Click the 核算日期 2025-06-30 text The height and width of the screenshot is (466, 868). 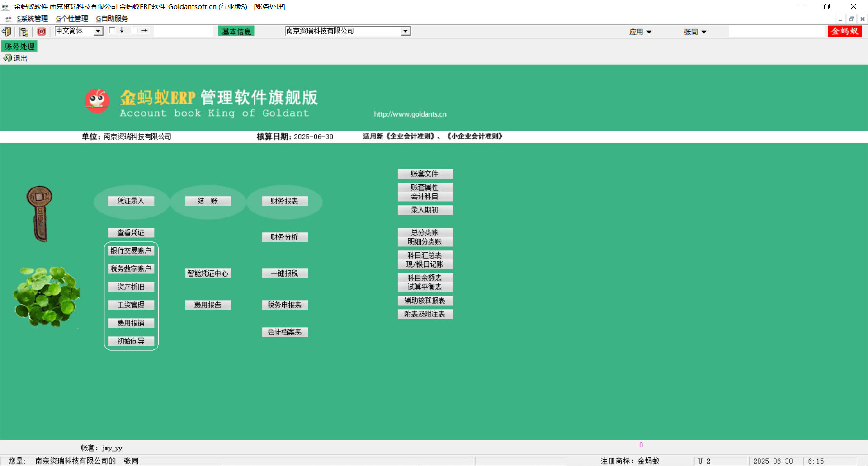click(x=295, y=137)
